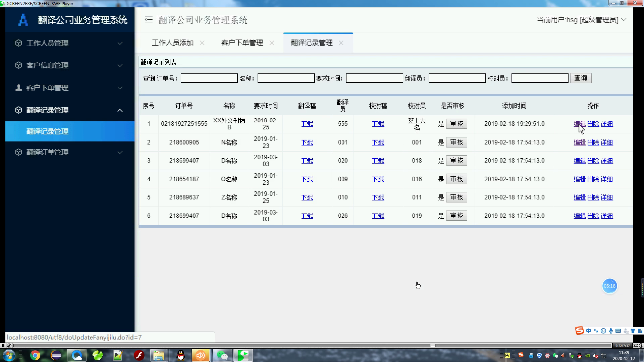Open Flash Player from the taskbar
The height and width of the screenshot is (362, 644).
click(139, 355)
